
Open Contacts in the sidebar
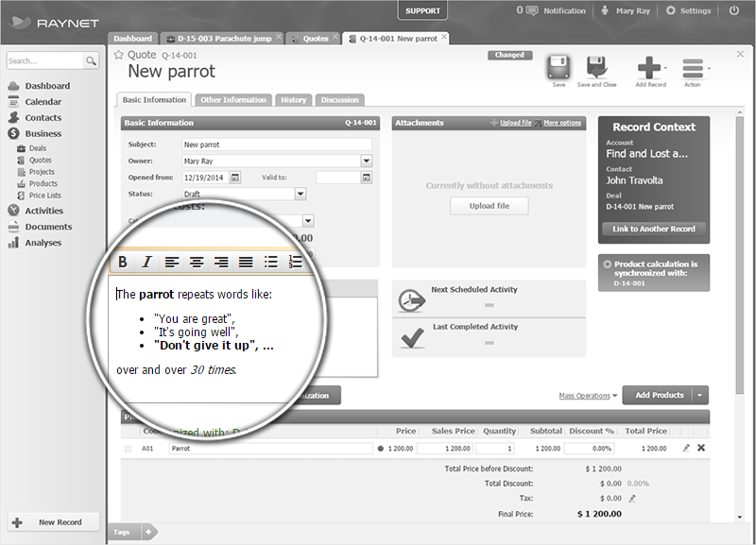pyautogui.click(x=43, y=117)
